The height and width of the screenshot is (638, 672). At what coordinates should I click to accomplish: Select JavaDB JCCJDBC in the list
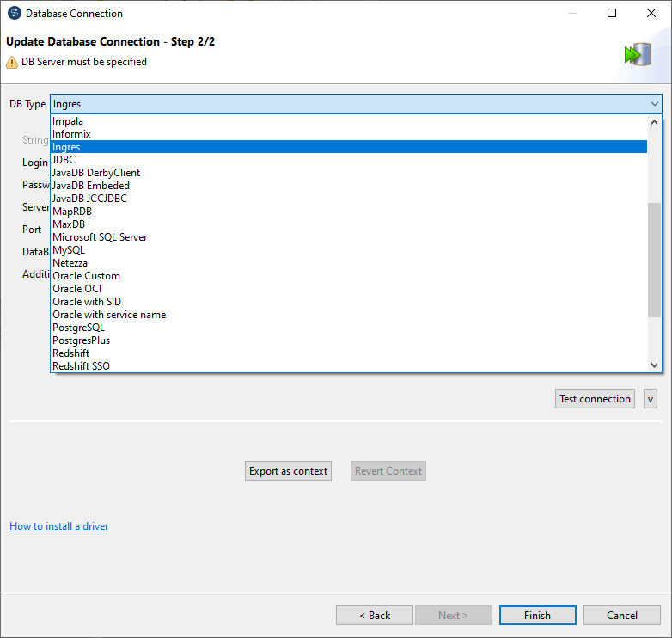point(348,199)
